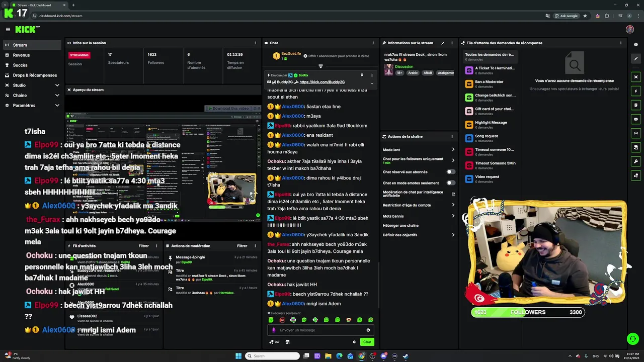Click the purple microphone icon in message box

click(274, 330)
